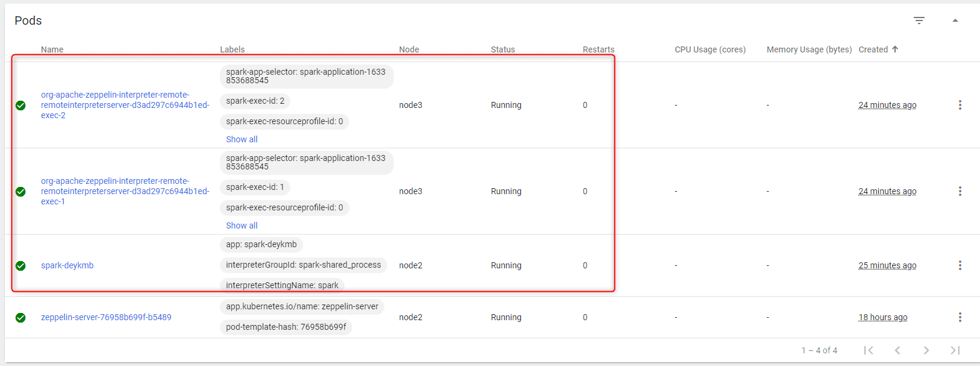This screenshot has width=980, height=366.
Task: Click node3 in the exec-1 row
Action: [411, 191]
